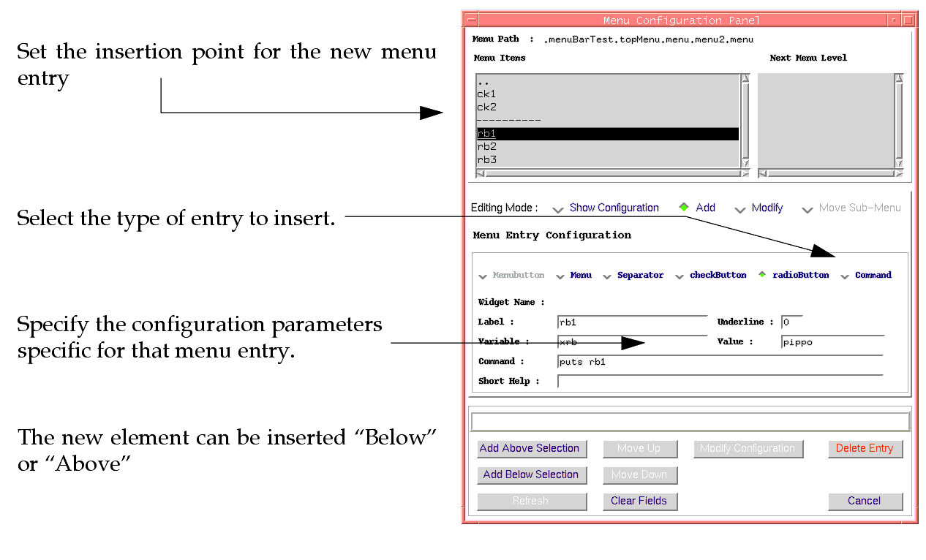Open the window menu in the title bar
This screenshot has width=926, height=560.
[472, 20]
